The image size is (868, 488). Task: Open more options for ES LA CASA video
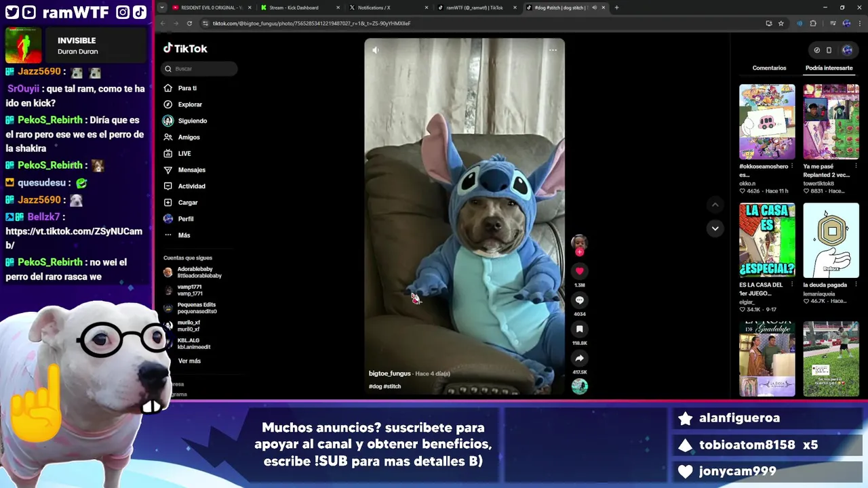click(x=792, y=285)
